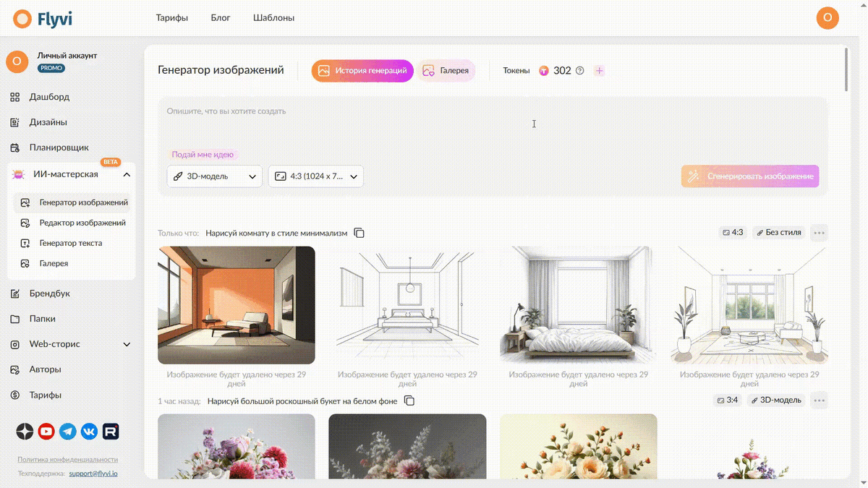Click Сгенерировать изображение button
Screen dimensions: 868x488
coord(750,176)
